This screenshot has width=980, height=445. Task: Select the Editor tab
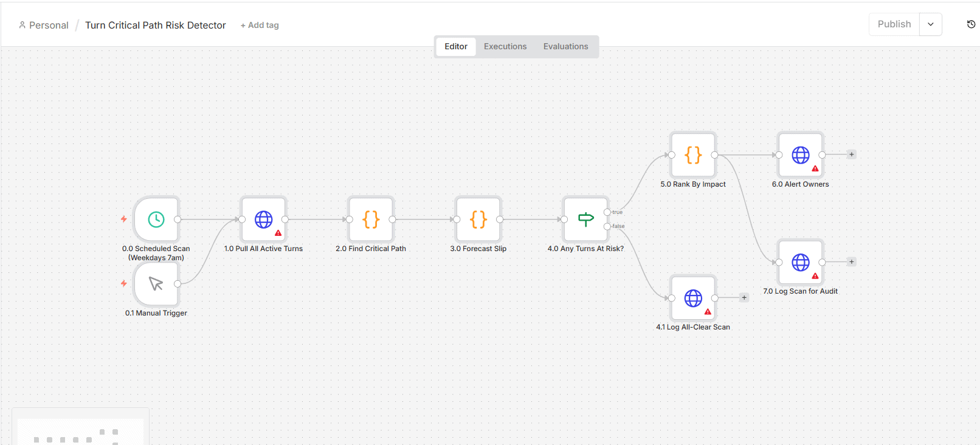[x=456, y=46]
